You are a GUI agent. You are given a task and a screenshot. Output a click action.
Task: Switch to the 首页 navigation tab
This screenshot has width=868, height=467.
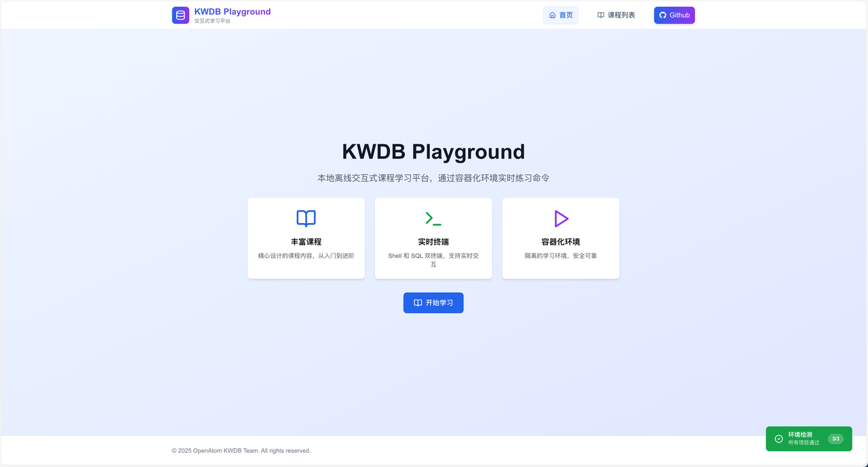tap(561, 15)
